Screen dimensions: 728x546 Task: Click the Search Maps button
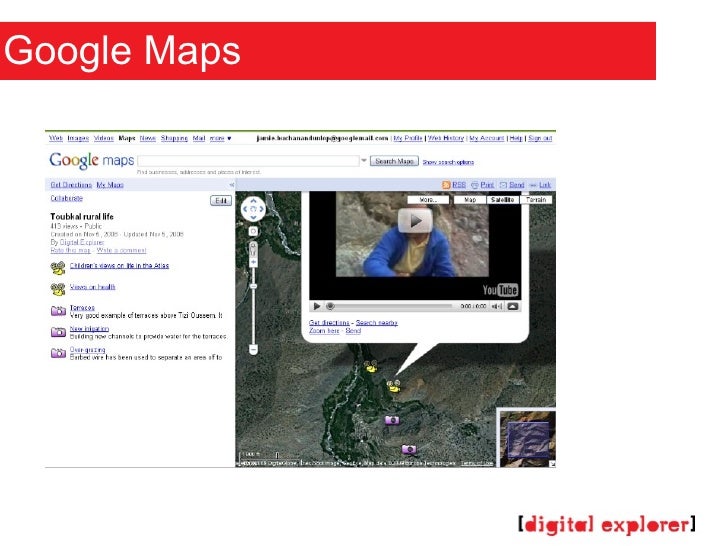[394, 161]
